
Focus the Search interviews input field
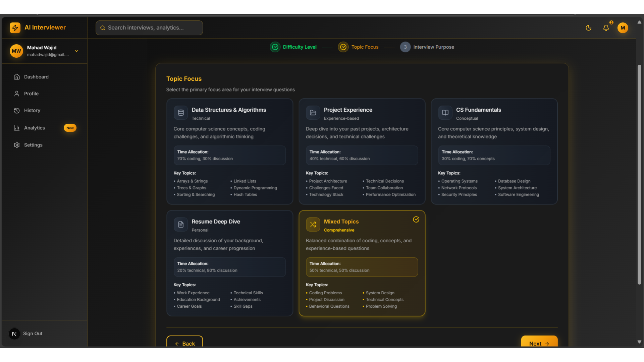149,28
